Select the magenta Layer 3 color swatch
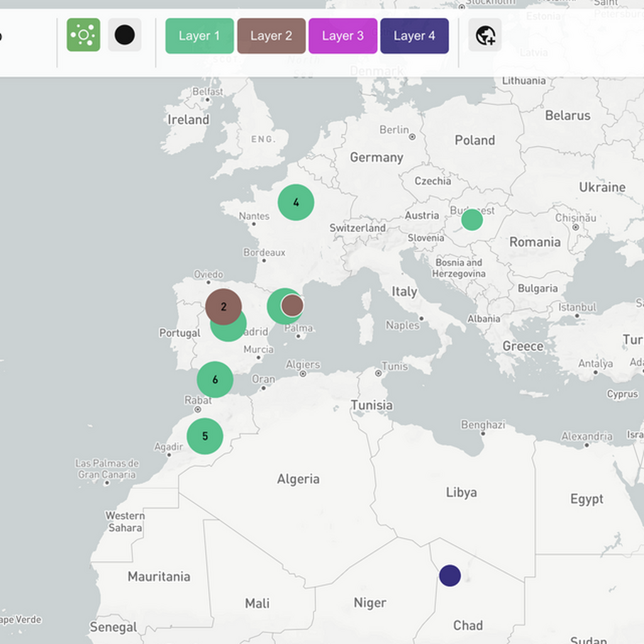This screenshot has width=644, height=644. [343, 36]
